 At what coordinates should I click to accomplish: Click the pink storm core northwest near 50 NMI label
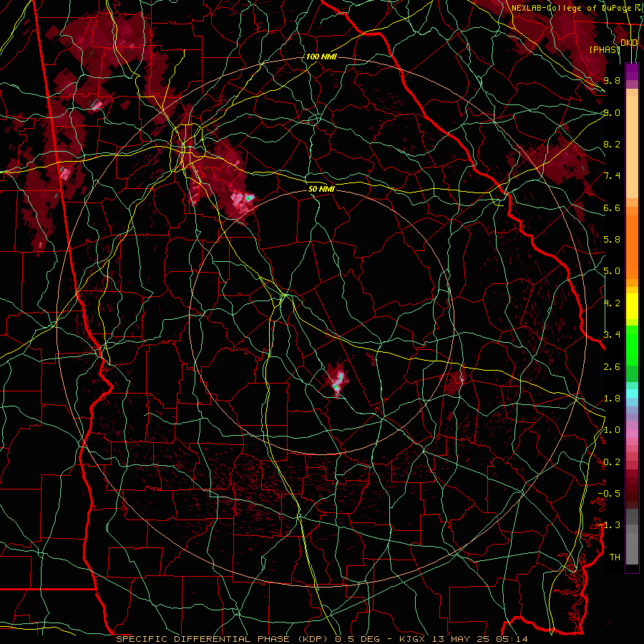pos(243,199)
